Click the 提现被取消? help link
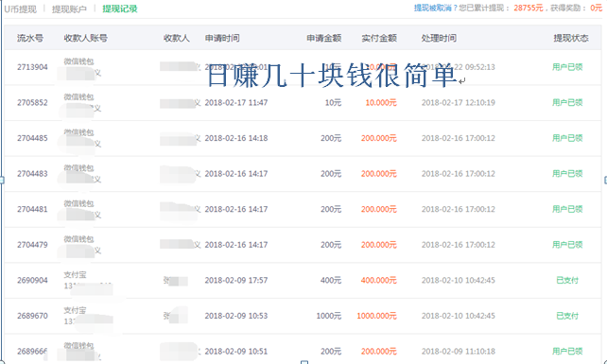 tap(436, 8)
